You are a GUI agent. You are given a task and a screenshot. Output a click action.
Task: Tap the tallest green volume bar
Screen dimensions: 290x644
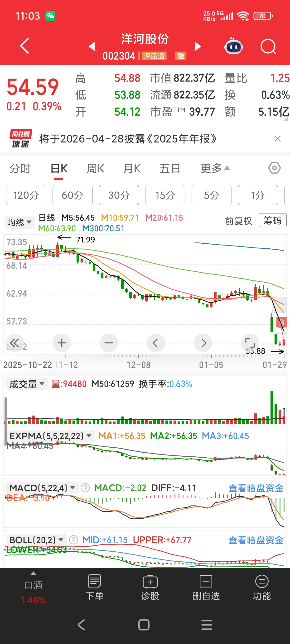pyautogui.click(x=272, y=407)
